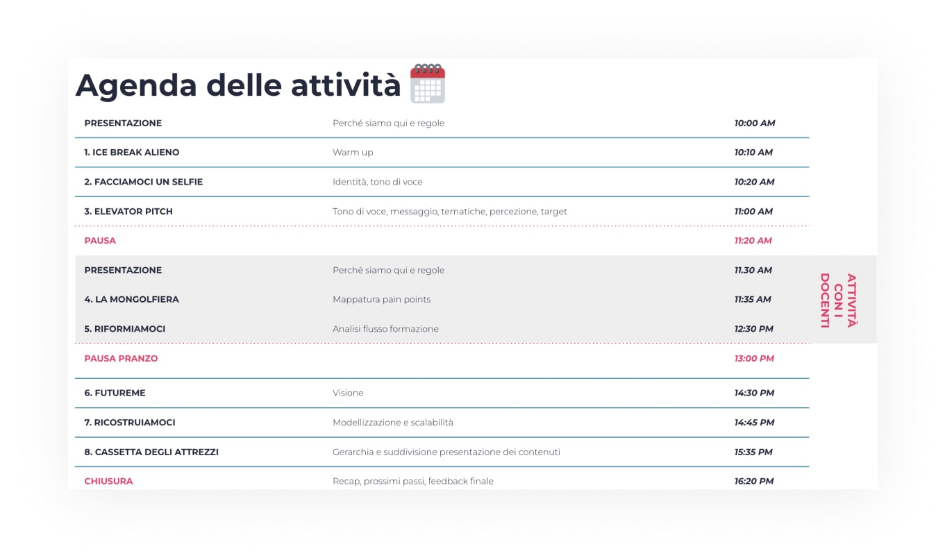
Task: Click the first PRESENTAZIONE row label
Action: pyautogui.click(x=123, y=124)
